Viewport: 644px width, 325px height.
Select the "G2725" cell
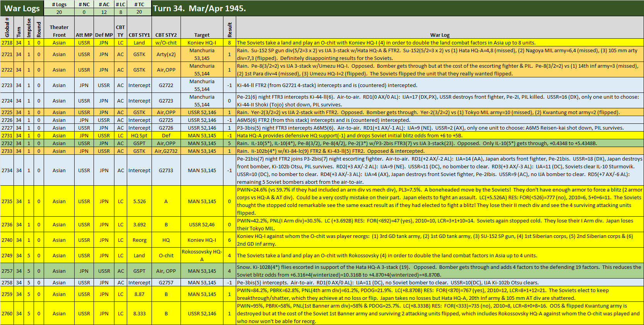166,120
